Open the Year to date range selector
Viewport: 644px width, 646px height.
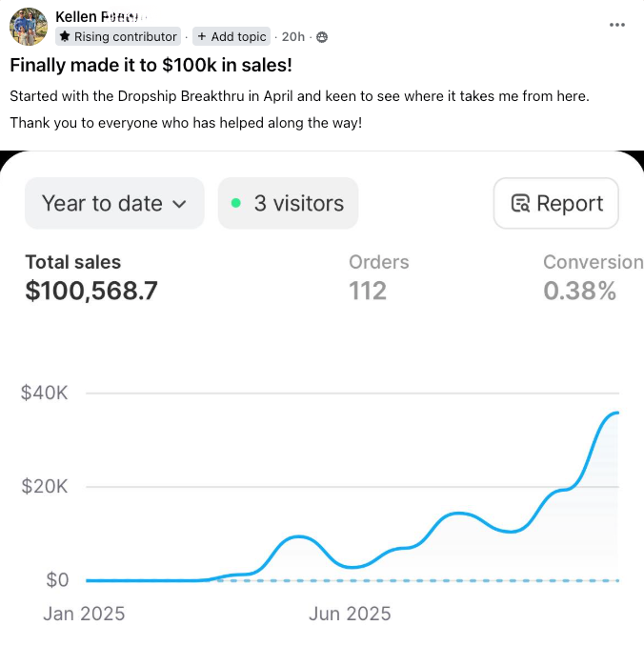point(114,203)
